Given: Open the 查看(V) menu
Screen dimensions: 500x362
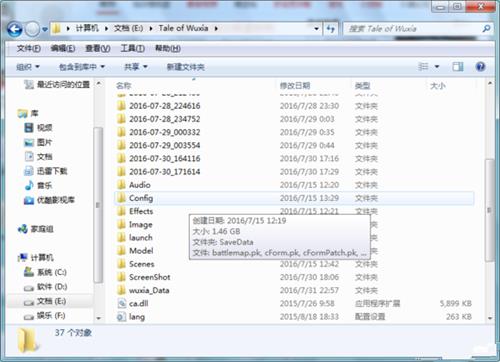Looking at the screenshot, I should (98, 49).
